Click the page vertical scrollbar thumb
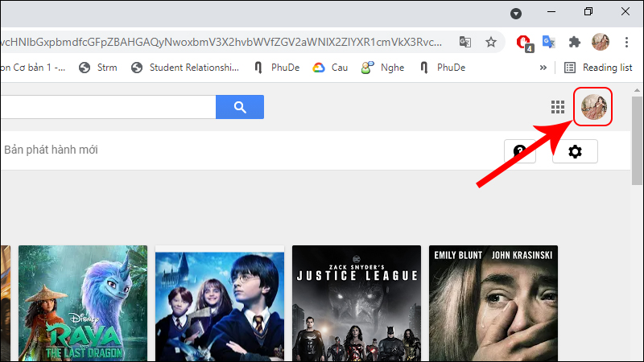 pyautogui.click(x=637, y=140)
